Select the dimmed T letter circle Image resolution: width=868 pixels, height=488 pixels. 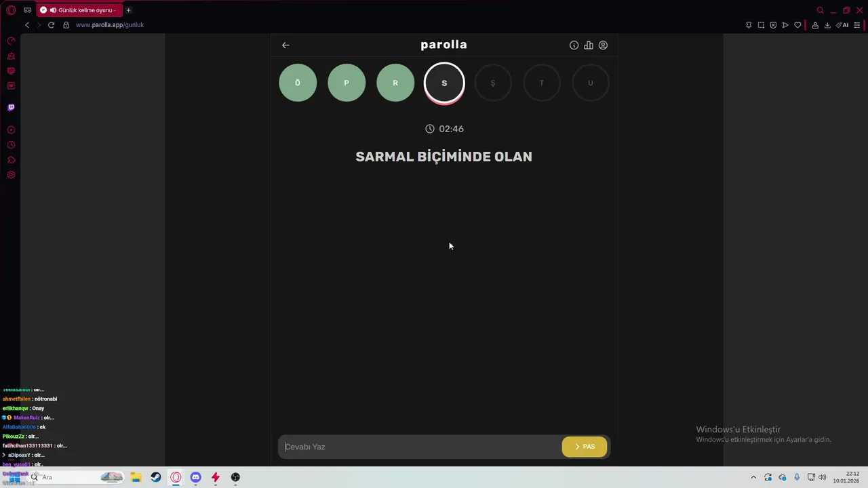[x=542, y=83]
